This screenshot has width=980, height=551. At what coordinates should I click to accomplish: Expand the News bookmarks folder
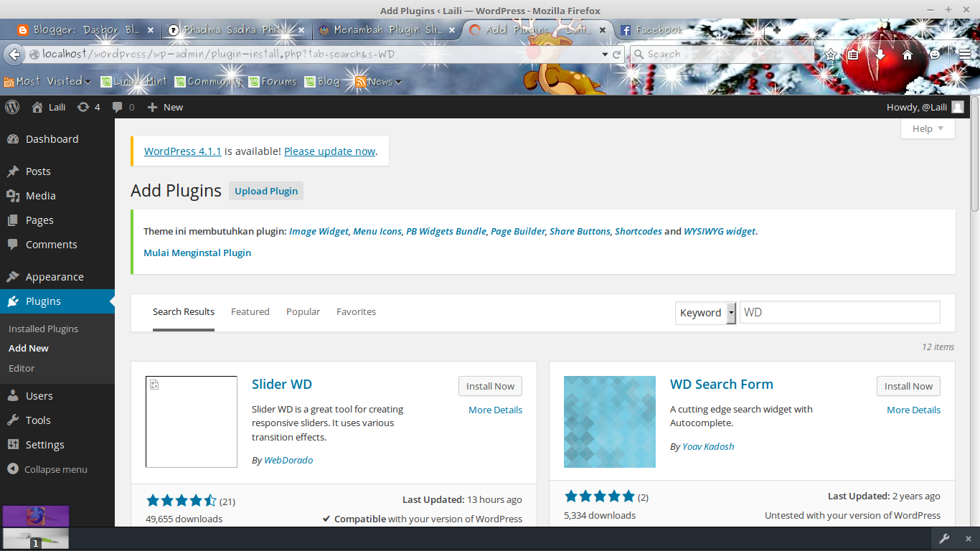(x=378, y=82)
